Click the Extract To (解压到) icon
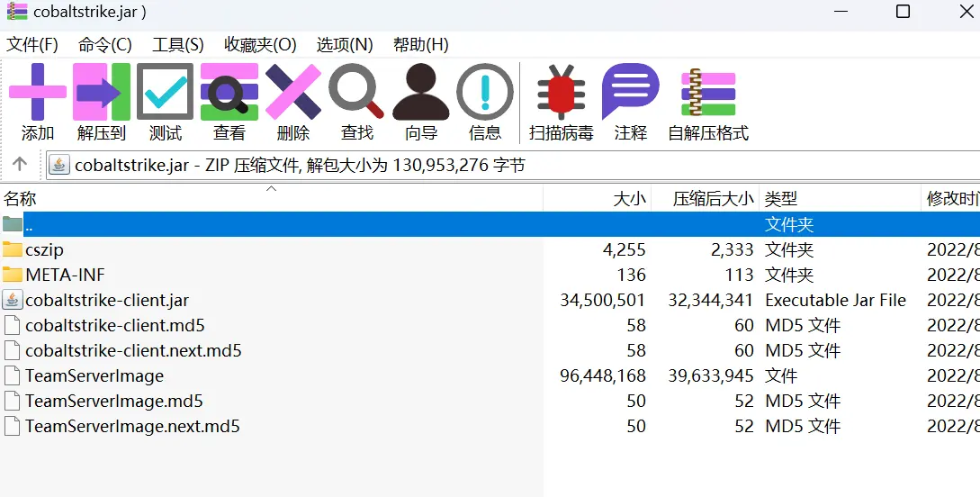 click(x=101, y=103)
